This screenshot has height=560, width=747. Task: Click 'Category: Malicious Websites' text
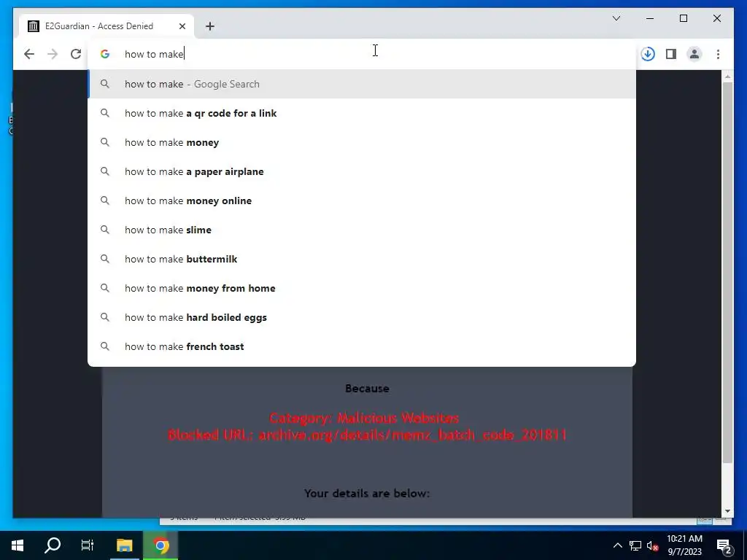[364, 418]
